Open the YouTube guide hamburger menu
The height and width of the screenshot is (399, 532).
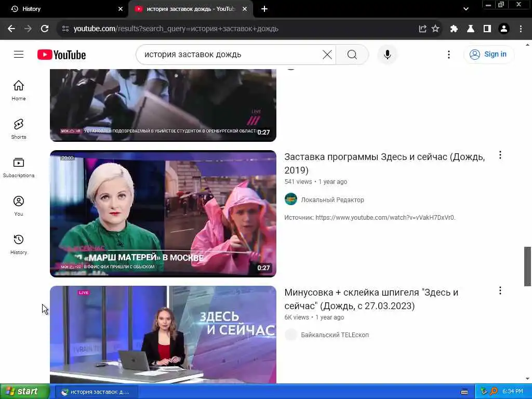tap(19, 54)
